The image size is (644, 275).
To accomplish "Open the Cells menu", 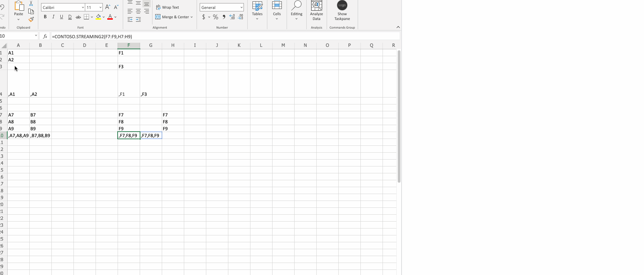I will (x=277, y=10).
